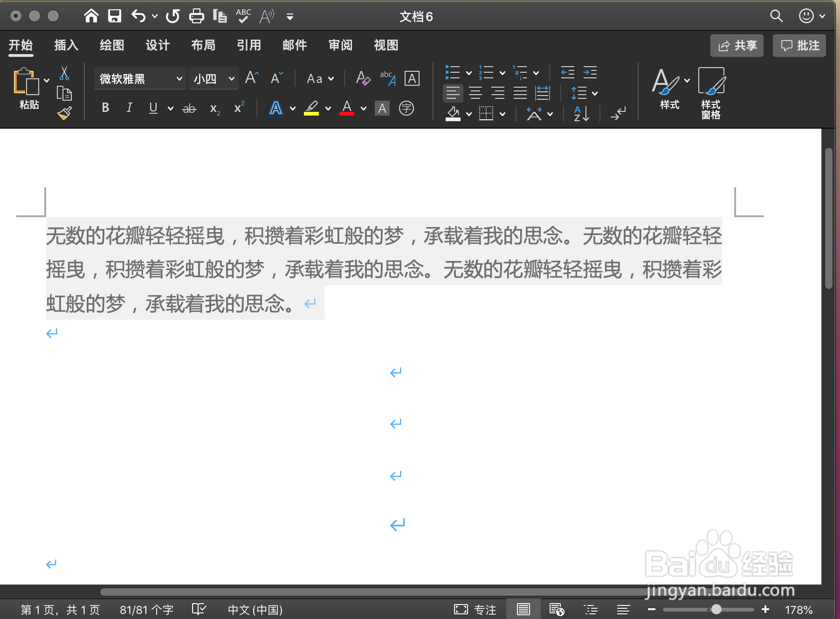
Task: Toggle italic formatting on the text
Action: click(129, 108)
